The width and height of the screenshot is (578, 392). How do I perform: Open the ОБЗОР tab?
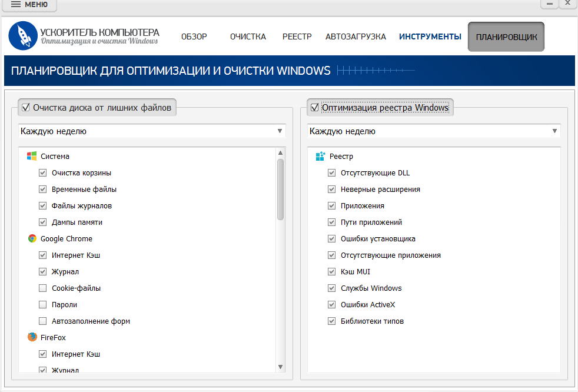coord(194,36)
